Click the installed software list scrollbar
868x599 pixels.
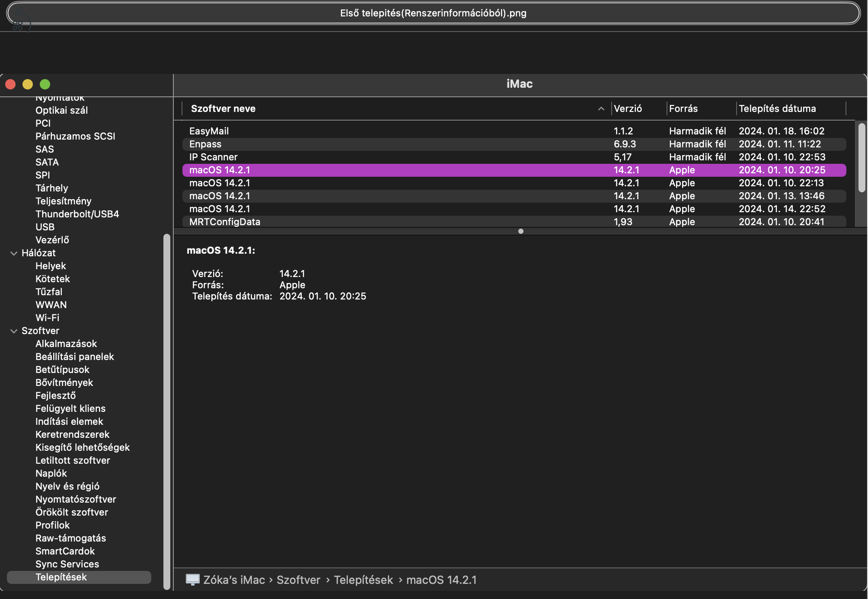coord(862,158)
